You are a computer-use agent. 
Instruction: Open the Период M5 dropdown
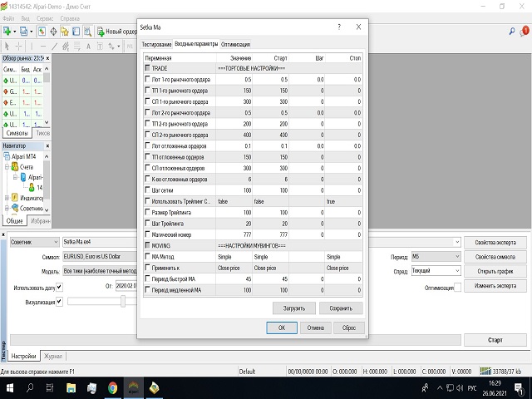tap(436, 257)
